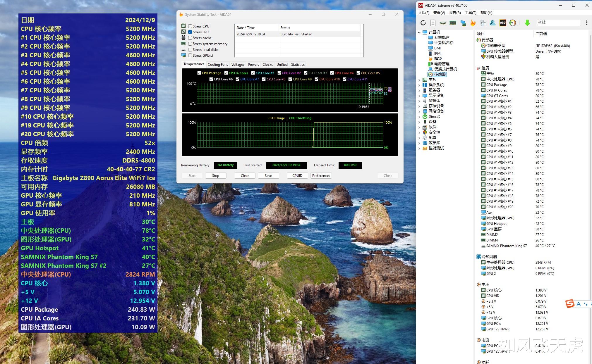592x364 pixels.
Task: Click the green download update arrow
Action: point(527,23)
